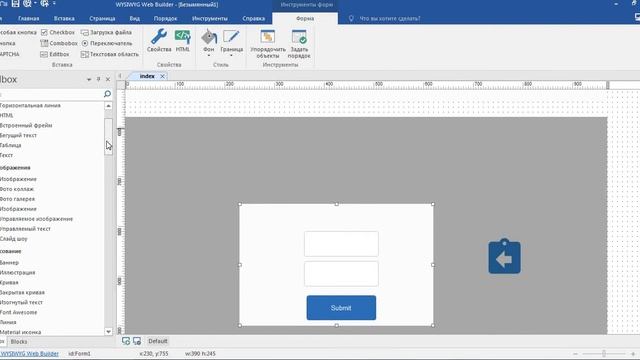
Task: Insert Загрузка файла control
Action: 106,32
